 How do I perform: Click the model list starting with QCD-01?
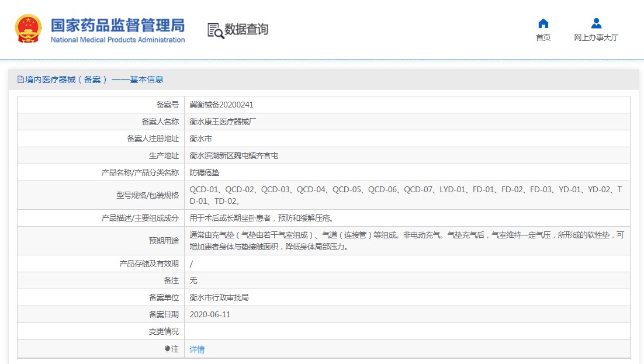point(406,195)
